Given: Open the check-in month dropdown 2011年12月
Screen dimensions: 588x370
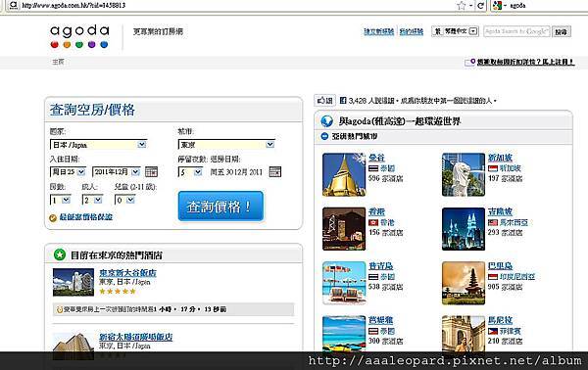Looking at the screenshot, I should tap(117, 172).
